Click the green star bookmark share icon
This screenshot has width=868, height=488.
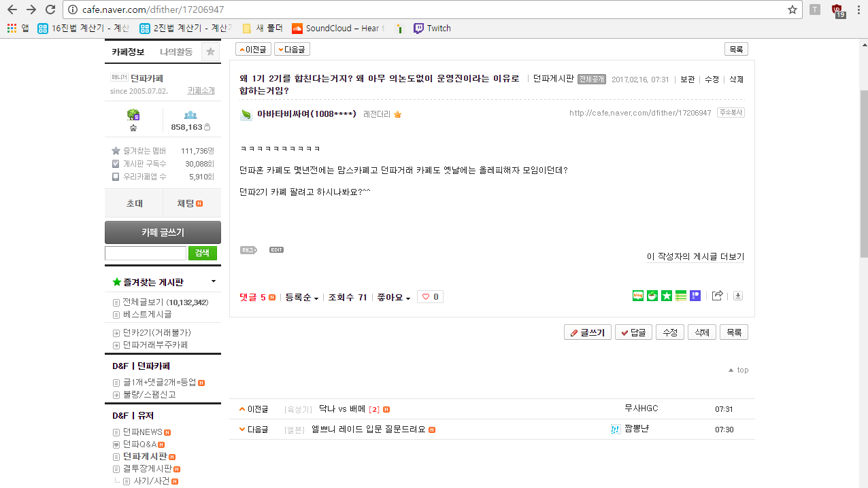tap(667, 296)
